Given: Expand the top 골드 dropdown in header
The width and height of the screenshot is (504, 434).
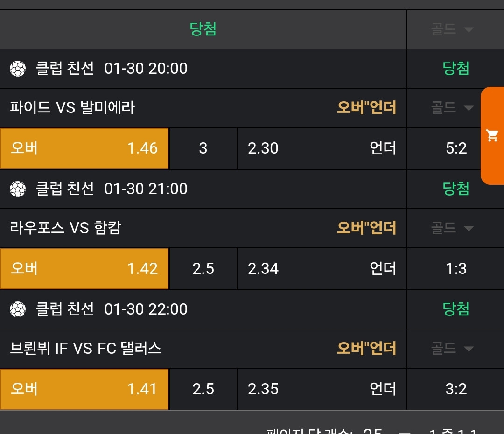Looking at the screenshot, I should (x=452, y=29).
